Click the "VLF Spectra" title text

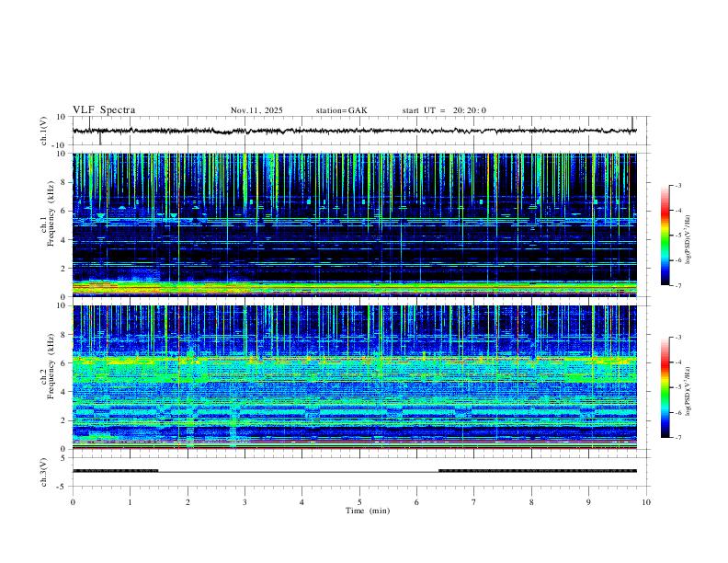point(104,110)
